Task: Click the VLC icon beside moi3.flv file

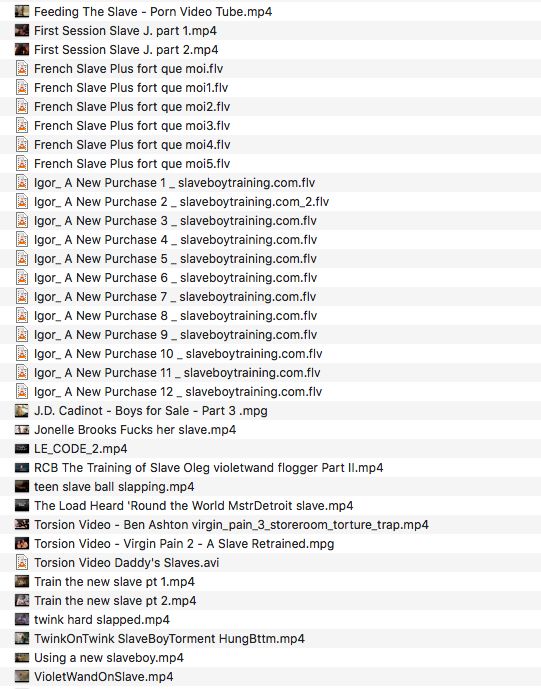Action: click(22, 126)
